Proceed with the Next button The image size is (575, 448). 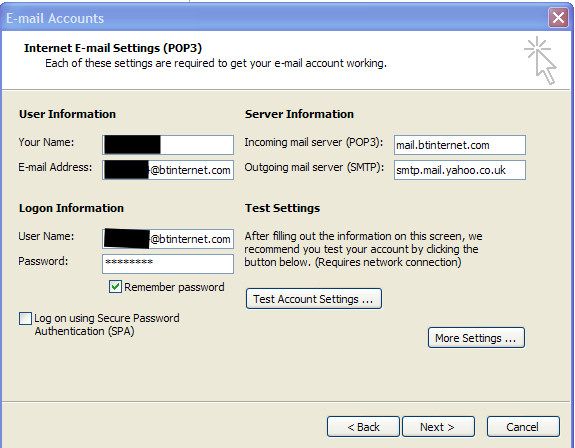438,427
